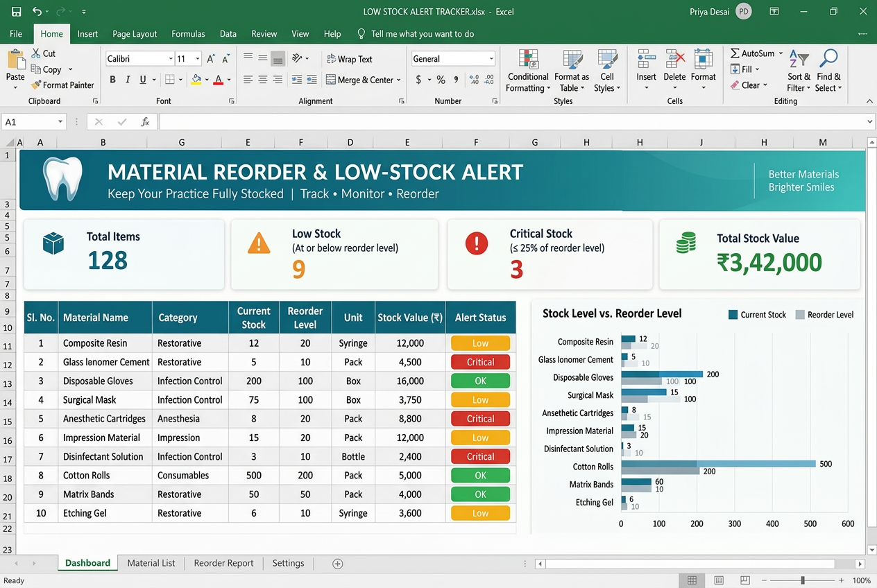This screenshot has height=588, width=877.
Task: Open Format as Table gallery
Action: coord(572,71)
